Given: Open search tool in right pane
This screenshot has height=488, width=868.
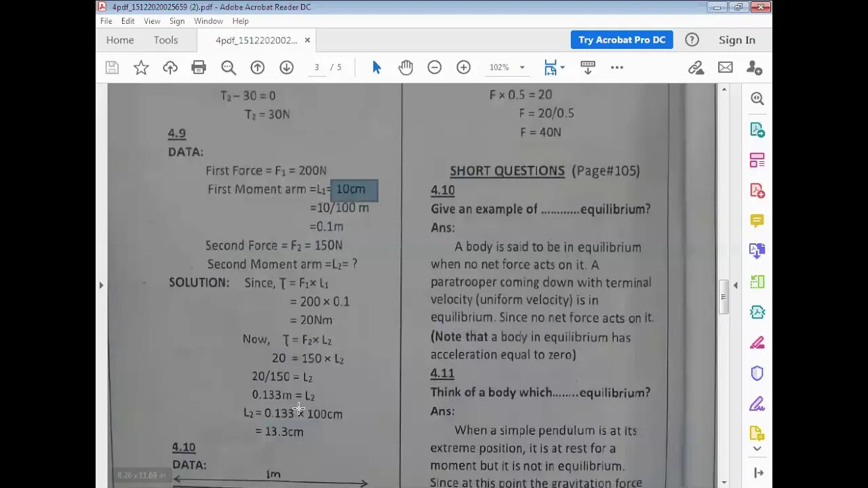Looking at the screenshot, I should point(757,99).
